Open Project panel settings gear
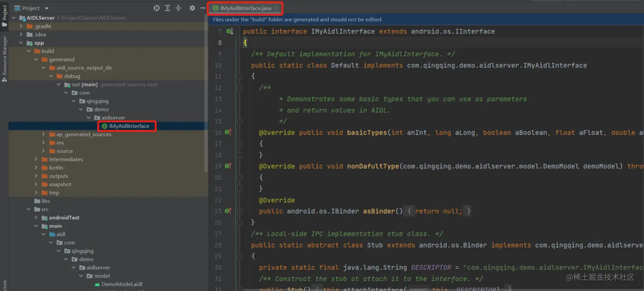The width and height of the screenshot is (644, 291). click(x=192, y=8)
